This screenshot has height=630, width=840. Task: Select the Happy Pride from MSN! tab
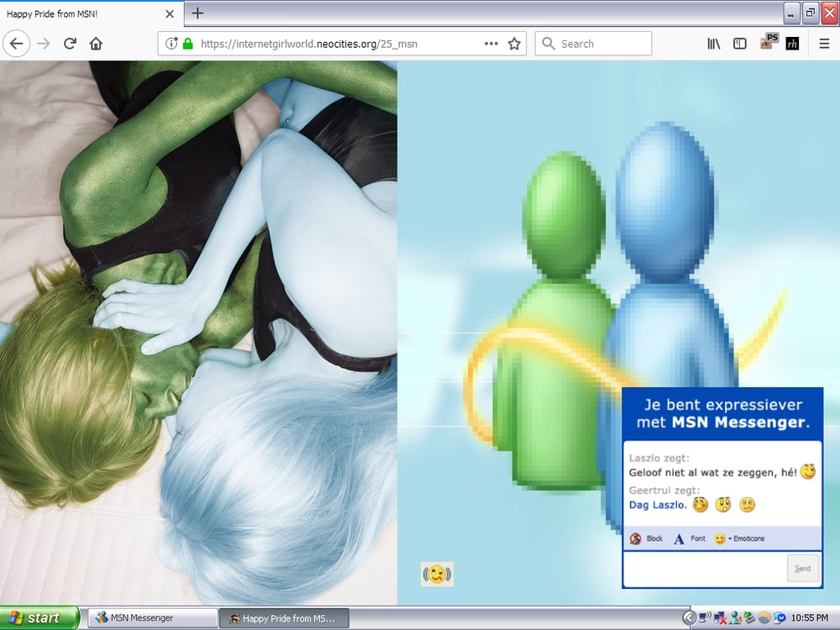pyautogui.click(x=92, y=13)
